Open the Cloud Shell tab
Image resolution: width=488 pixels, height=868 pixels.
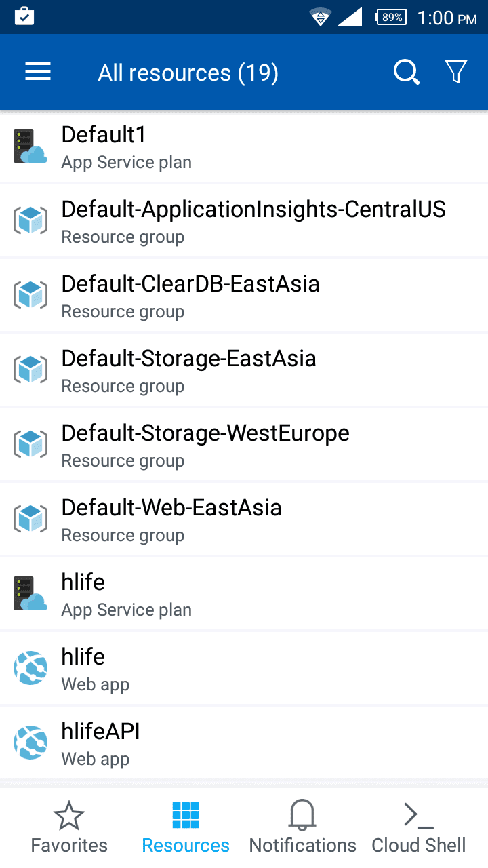click(419, 827)
